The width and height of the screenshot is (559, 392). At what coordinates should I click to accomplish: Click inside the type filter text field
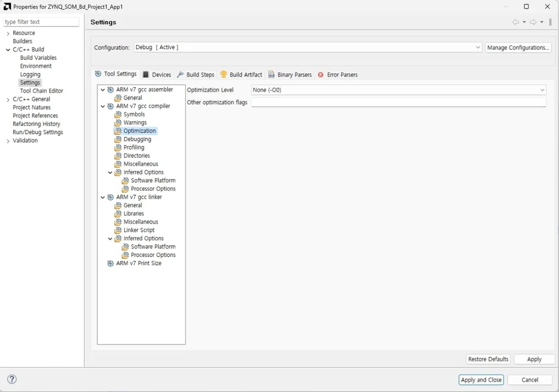pos(41,21)
